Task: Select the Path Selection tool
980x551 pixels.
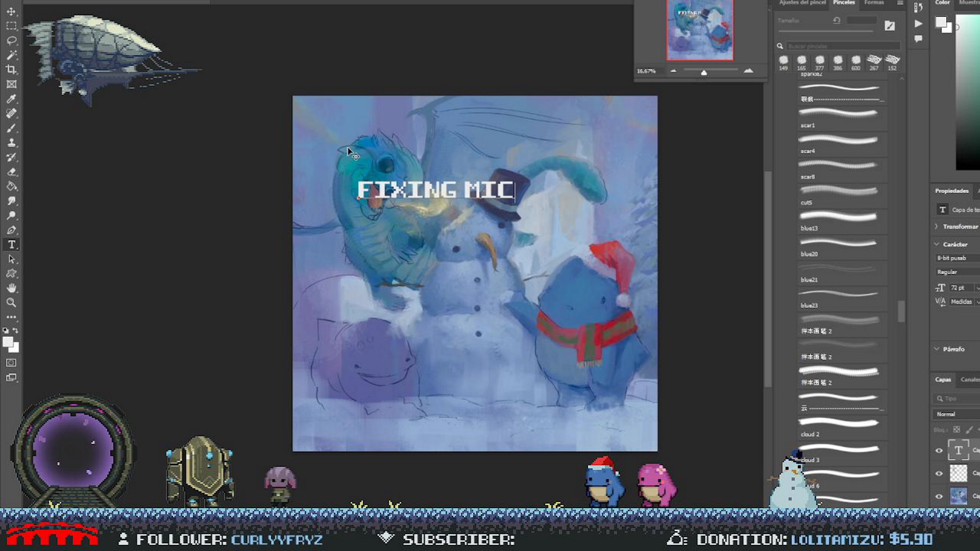Action: [11, 259]
